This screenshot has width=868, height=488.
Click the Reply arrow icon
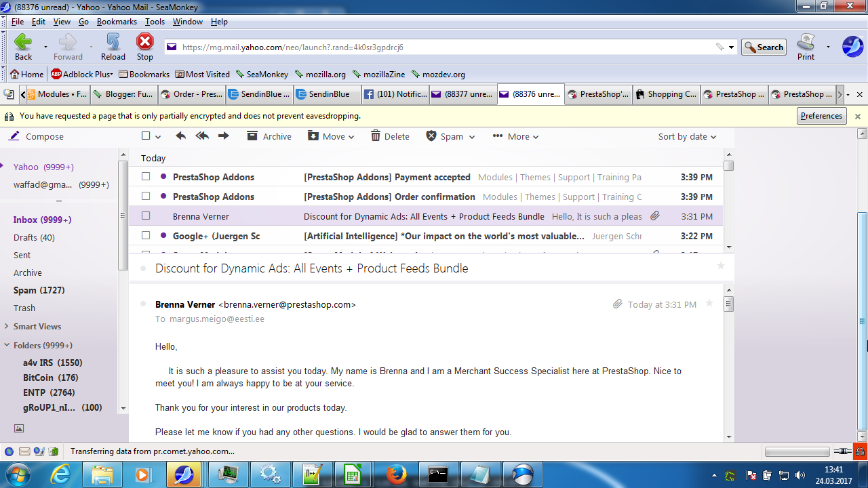[x=180, y=136]
